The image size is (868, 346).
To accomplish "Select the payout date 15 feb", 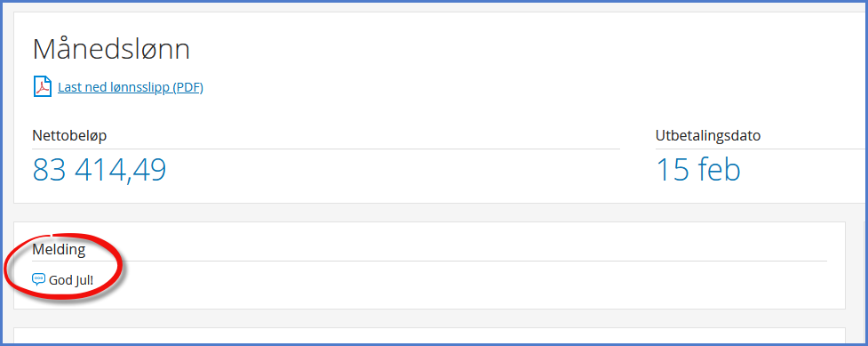I will click(x=698, y=170).
